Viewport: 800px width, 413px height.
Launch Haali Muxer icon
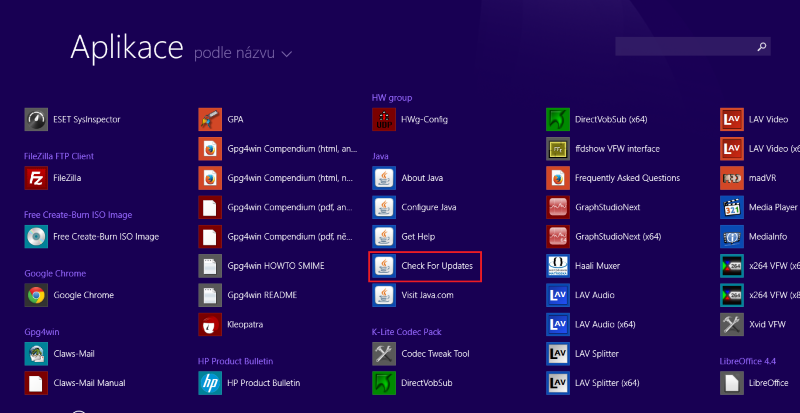[558, 266]
